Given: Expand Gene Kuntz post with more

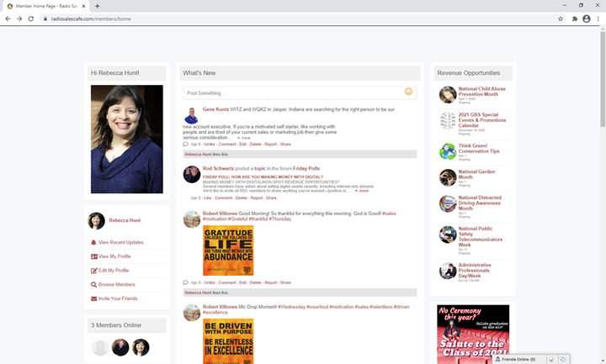Looking at the screenshot, I should click(x=244, y=138).
